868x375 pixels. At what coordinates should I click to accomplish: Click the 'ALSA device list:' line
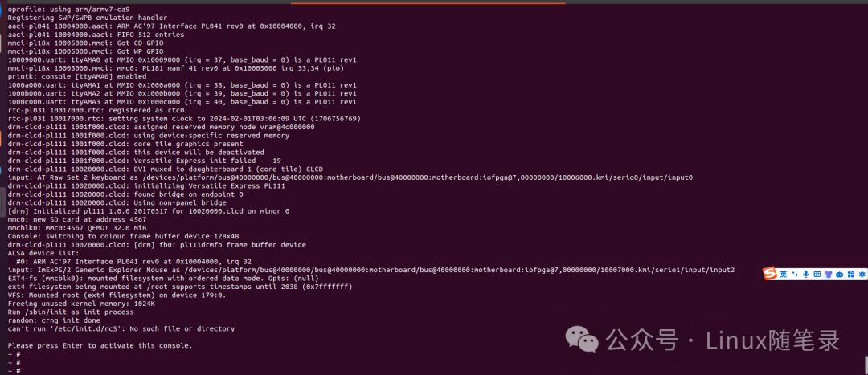[43, 253]
